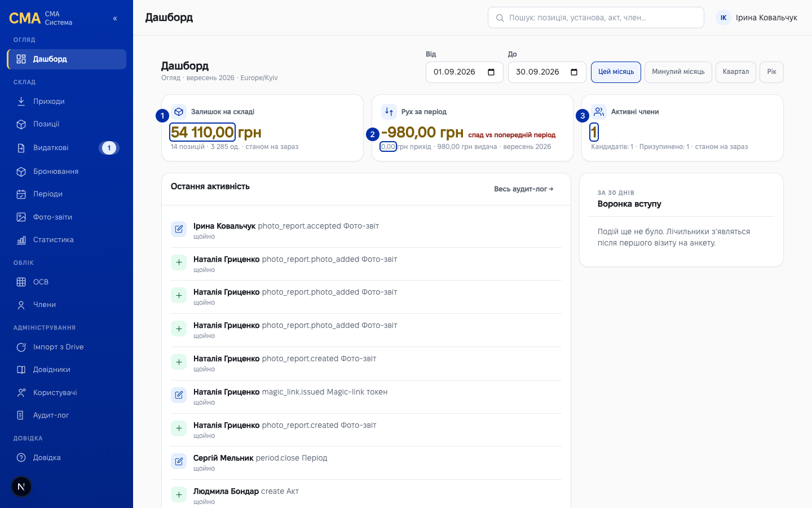Click the round N button at bottom-left
The image size is (812, 508).
pyautogui.click(x=21, y=487)
